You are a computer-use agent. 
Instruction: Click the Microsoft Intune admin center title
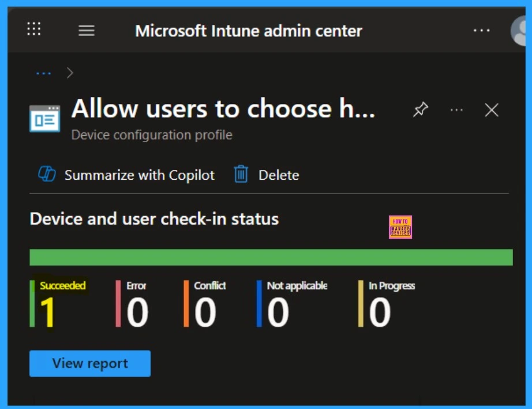[249, 31]
